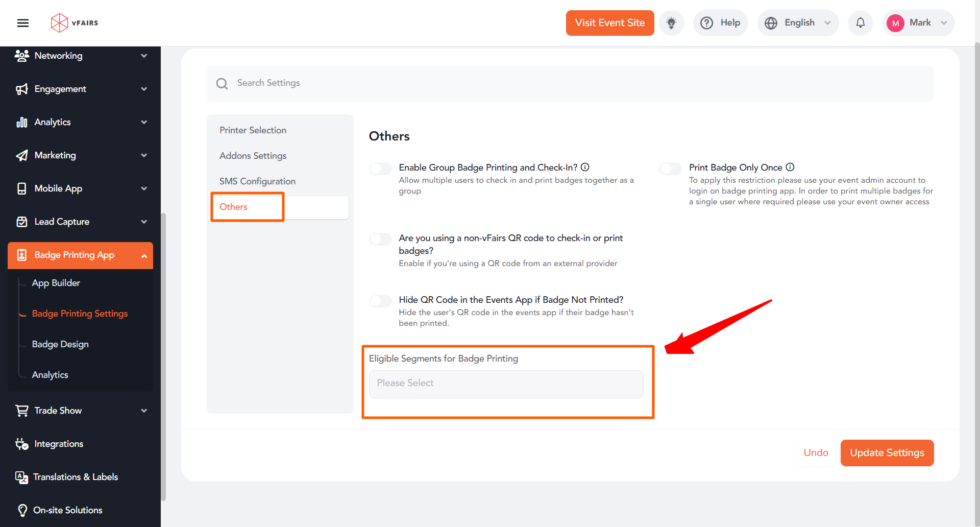Click the lightbulb ideas icon

(672, 23)
